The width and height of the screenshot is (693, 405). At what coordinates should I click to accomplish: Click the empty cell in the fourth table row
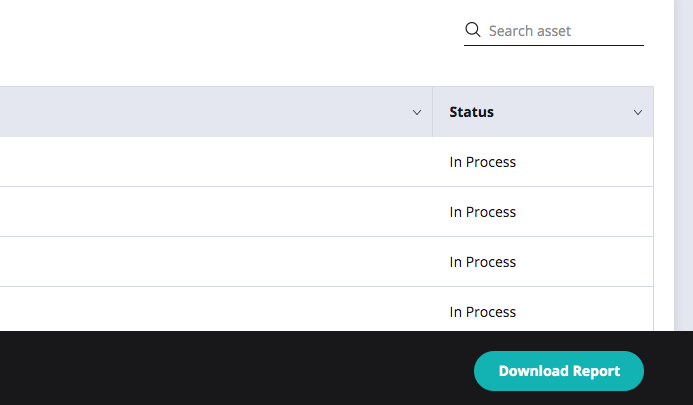point(216,309)
